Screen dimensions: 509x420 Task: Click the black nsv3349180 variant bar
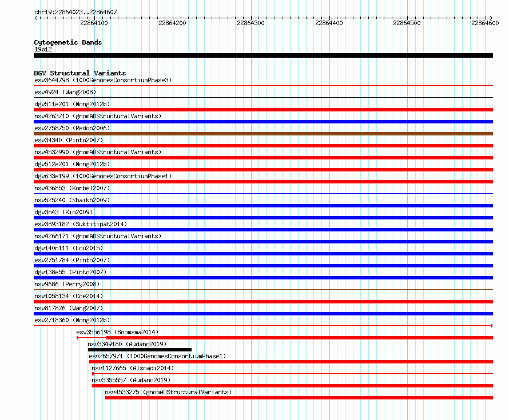[140, 350]
